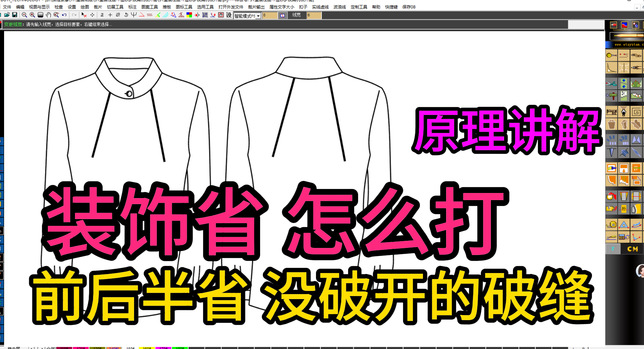Click the Undo arrow icon
The image size is (644, 349).
(x=63, y=15)
